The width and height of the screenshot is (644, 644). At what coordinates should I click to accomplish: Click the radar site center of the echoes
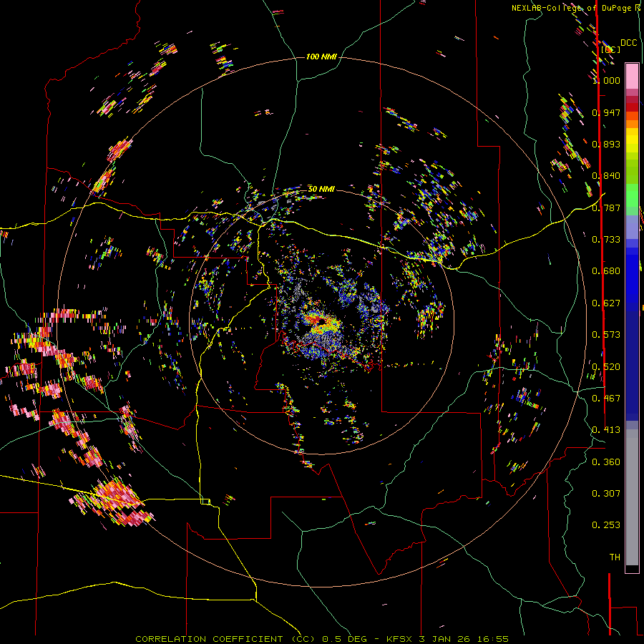click(321, 321)
